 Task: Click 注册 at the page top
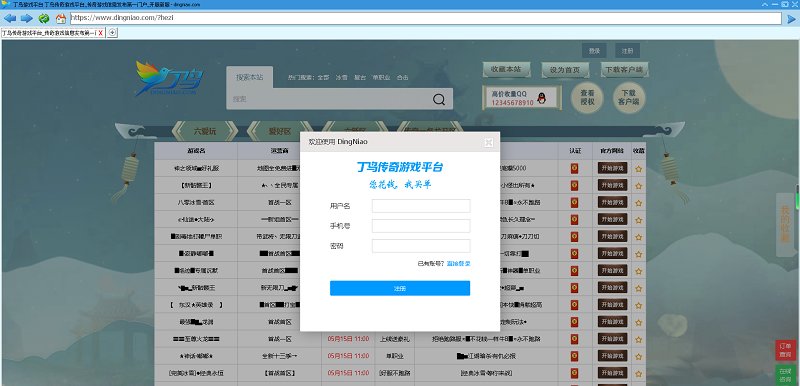coord(627,51)
